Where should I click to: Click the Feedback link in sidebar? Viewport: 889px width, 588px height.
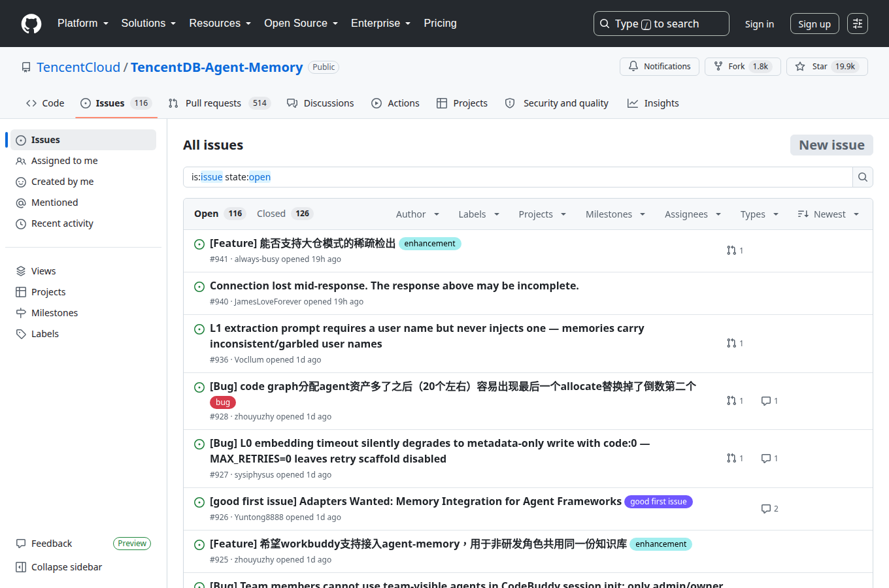tap(52, 544)
